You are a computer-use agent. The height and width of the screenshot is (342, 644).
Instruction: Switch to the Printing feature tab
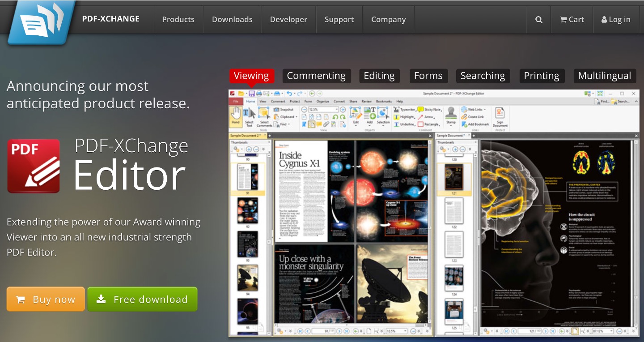[x=542, y=76]
